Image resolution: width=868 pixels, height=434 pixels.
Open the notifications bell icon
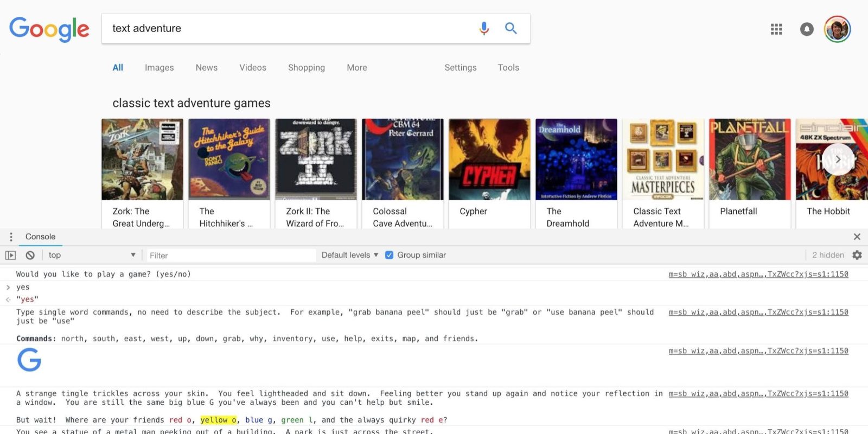807,29
